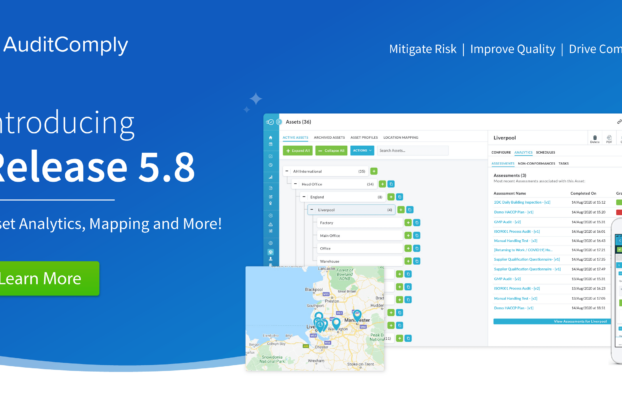Click the map thumbnail of Liverpool area

point(315,319)
